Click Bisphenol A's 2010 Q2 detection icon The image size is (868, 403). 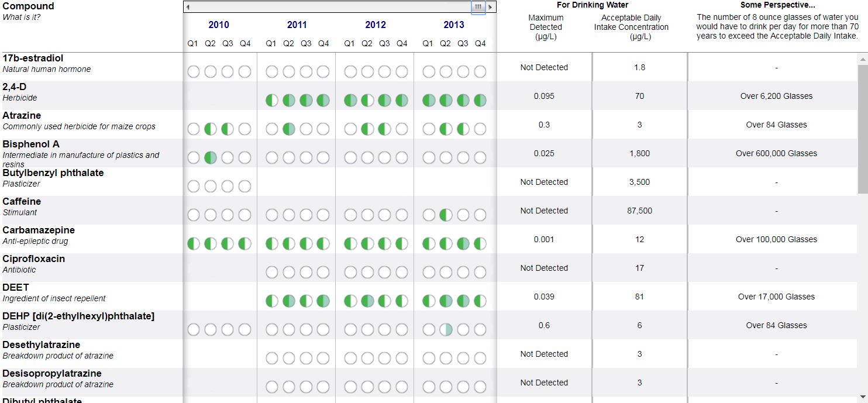[x=211, y=157]
